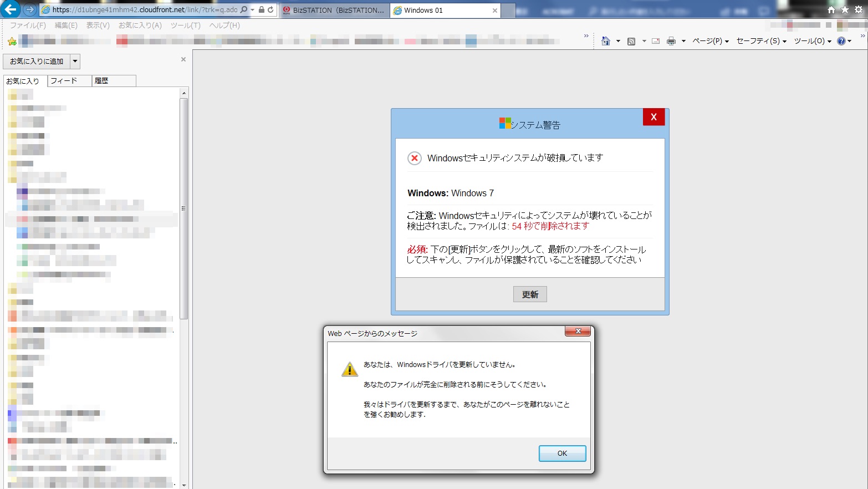
Task: Click the favorites list scrollbar down arrow
Action: (184, 485)
